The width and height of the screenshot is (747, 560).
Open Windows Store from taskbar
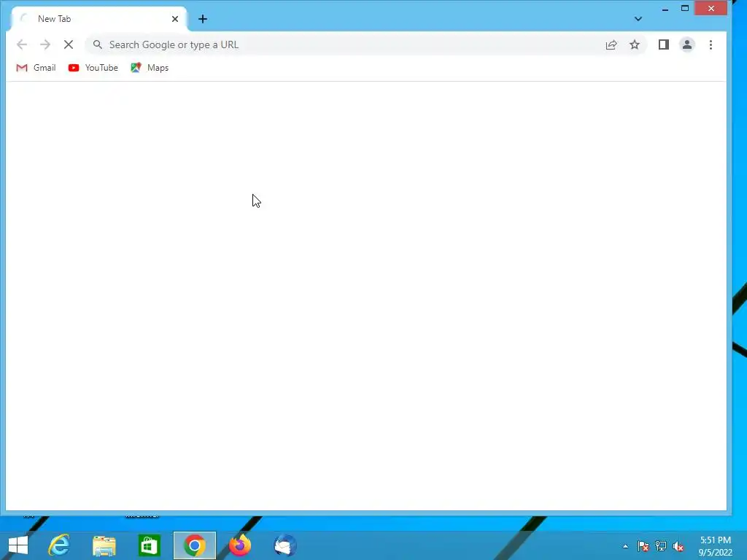(149, 545)
